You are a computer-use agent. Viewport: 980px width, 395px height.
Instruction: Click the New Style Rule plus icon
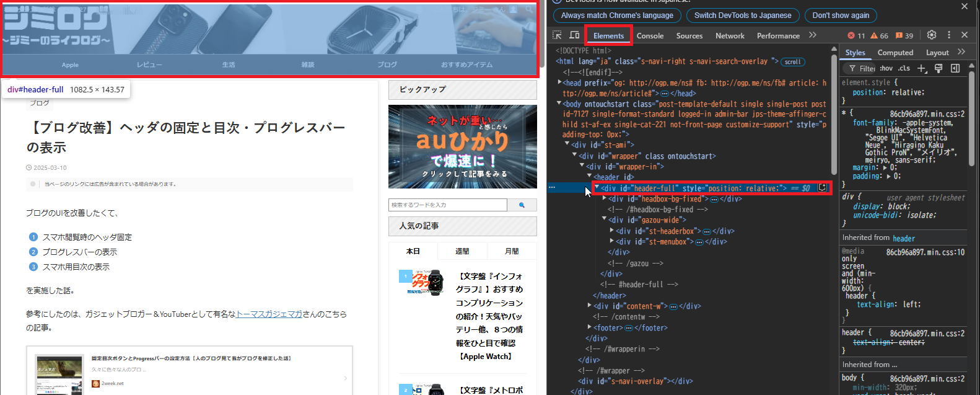922,68
